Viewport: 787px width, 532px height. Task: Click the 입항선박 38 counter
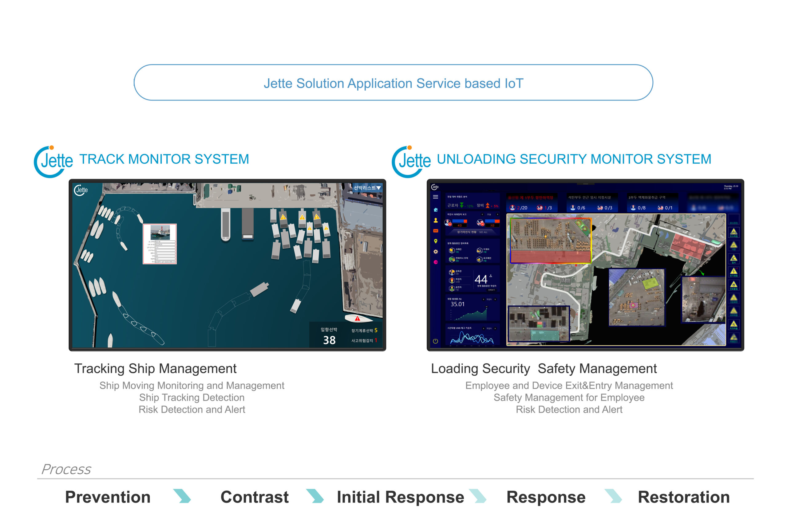pyautogui.click(x=329, y=336)
